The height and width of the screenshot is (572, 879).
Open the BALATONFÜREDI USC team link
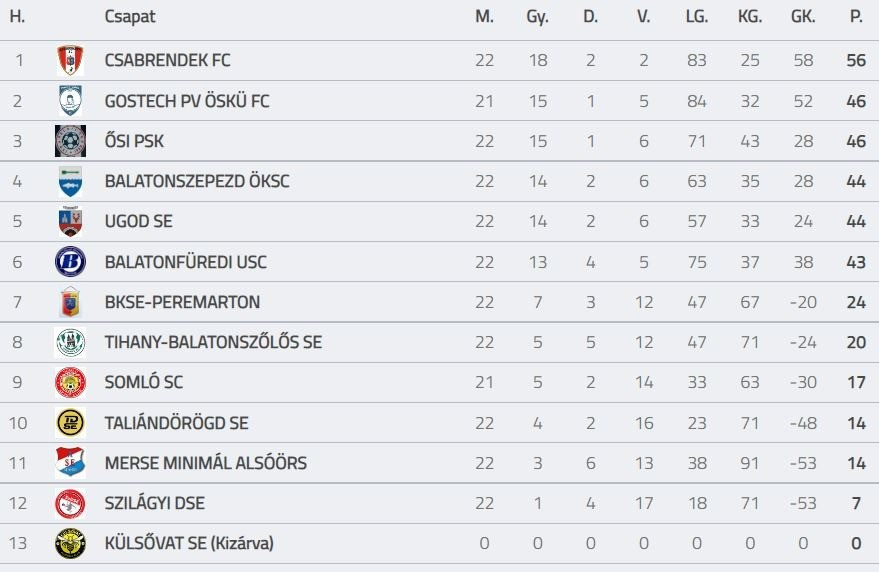pyautogui.click(x=185, y=262)
